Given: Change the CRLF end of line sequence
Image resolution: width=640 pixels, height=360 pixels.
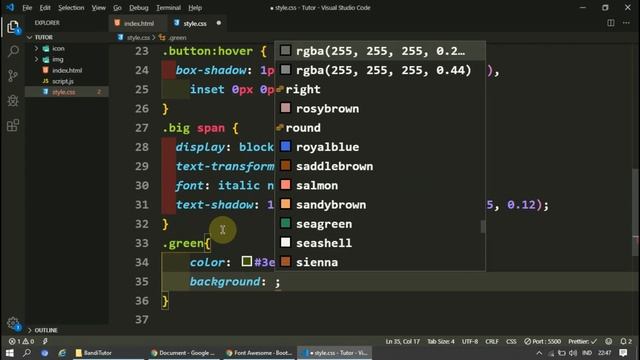Looking at the screenshot, I should (492, 341).
